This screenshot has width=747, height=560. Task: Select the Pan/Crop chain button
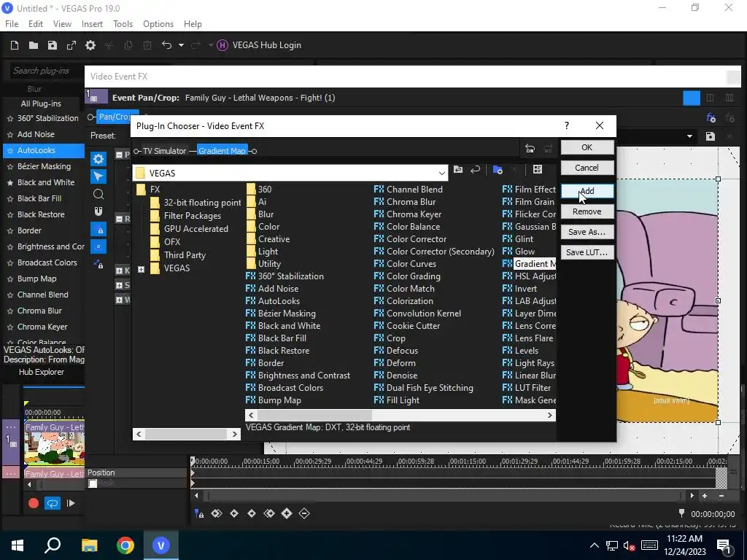(113, 117)
